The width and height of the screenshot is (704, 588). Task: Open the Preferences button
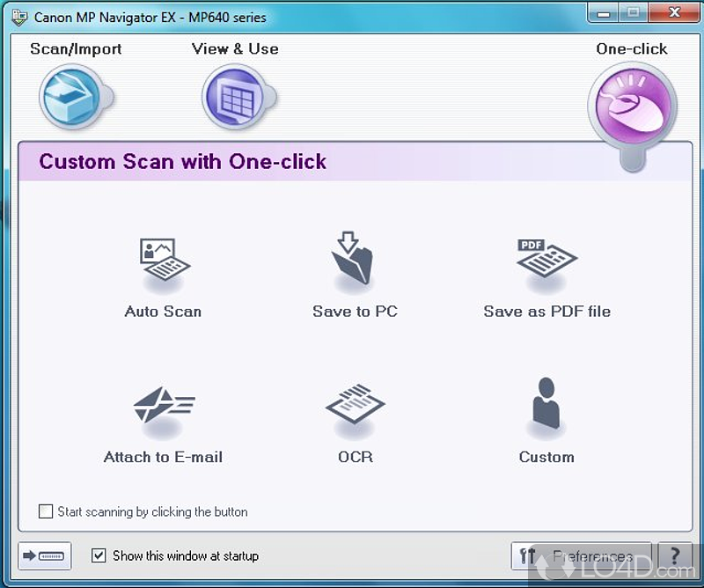tap(582, 556)
